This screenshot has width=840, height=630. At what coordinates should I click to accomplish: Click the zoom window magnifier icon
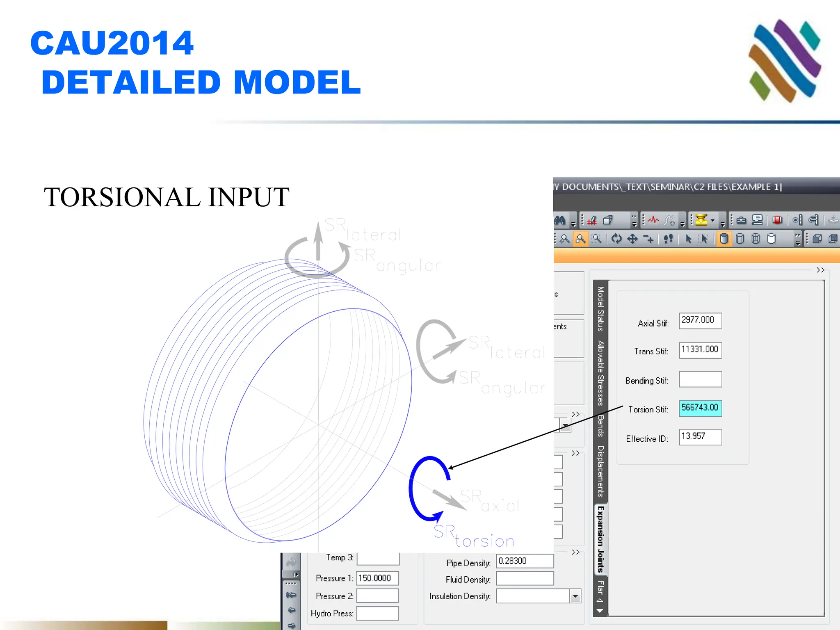(597, 239)
